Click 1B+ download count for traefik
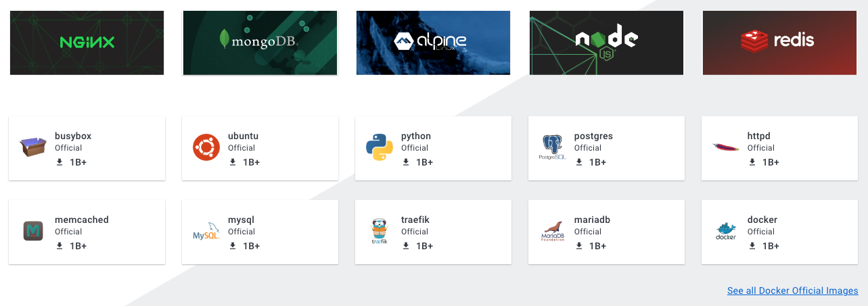This screenshot has width=868, height=306. [x=425, y=246]
